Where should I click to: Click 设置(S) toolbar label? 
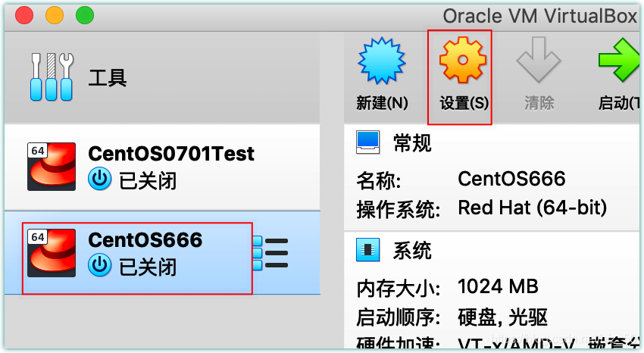[464, 102]
